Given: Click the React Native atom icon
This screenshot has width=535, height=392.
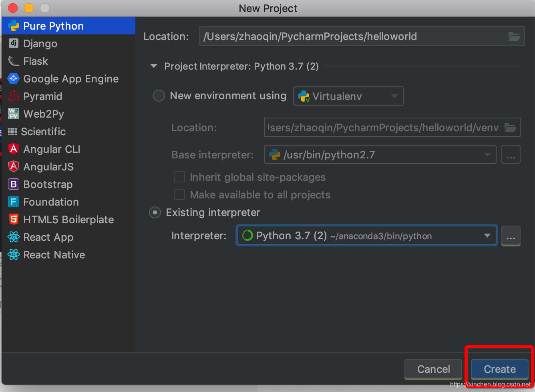Looking at the screenshot, I should pos(14,254).
